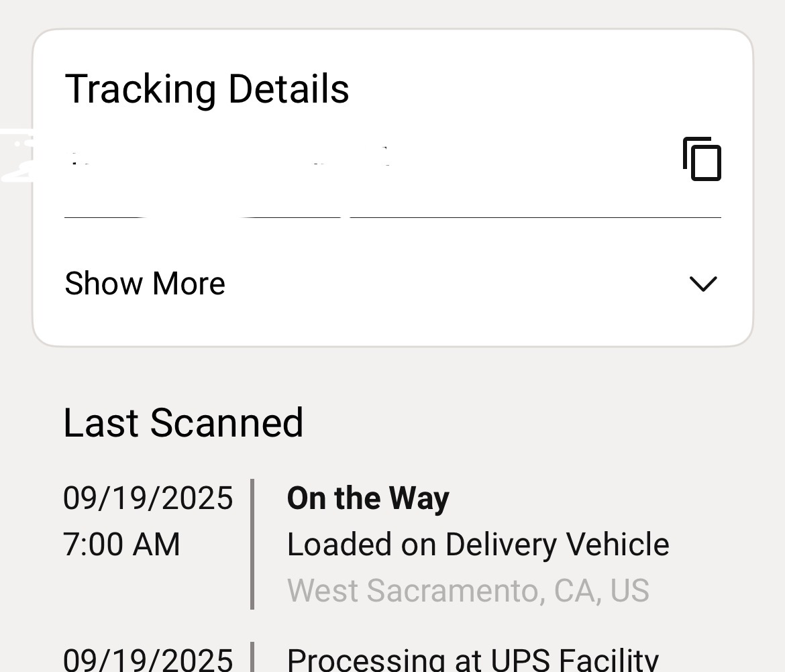
Task: Click the Tracking Details heading
Action: point(207,89)
